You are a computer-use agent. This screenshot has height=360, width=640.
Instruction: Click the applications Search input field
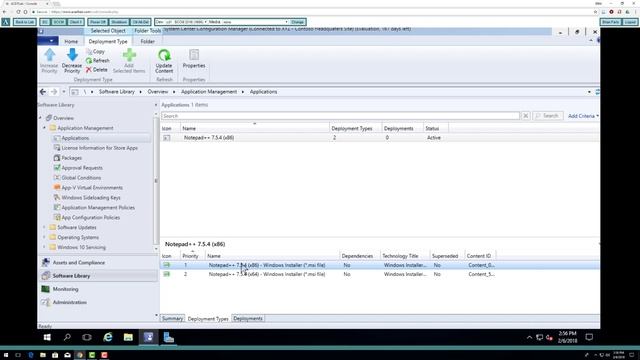(340, 116)
